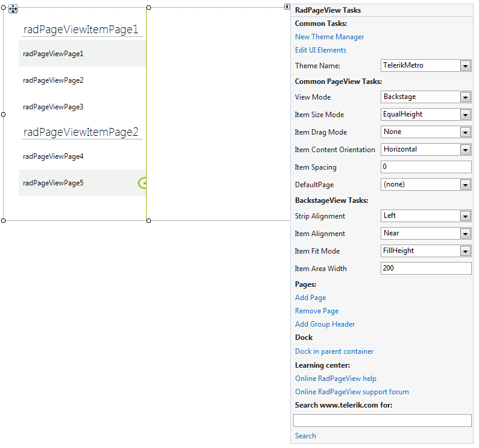Viewport: 479px width, 448px height.
Task: Click Edit UI Elements link
Action: click(320, 50)
